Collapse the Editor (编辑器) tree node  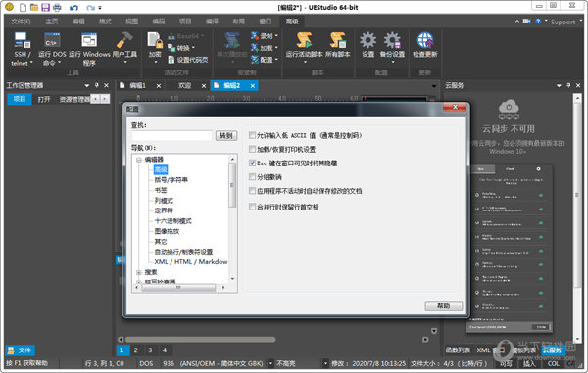coord(139,160)
